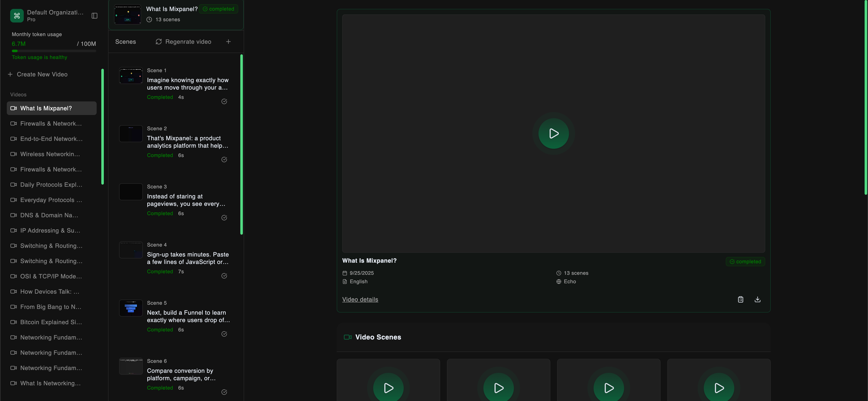
Task: Click the video camera icon beside Bitcoin Explained
Action: 14,322
